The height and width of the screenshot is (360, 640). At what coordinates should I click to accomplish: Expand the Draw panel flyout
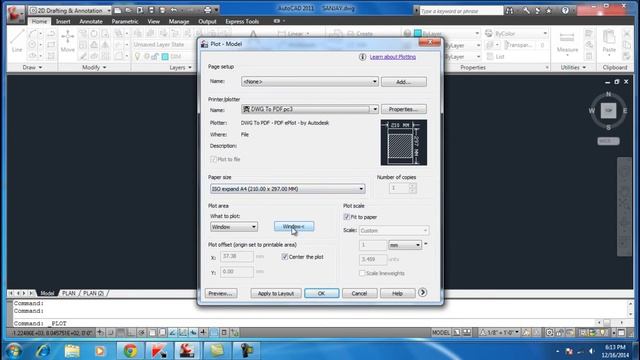pyautogui.click(x=32, y=67)
